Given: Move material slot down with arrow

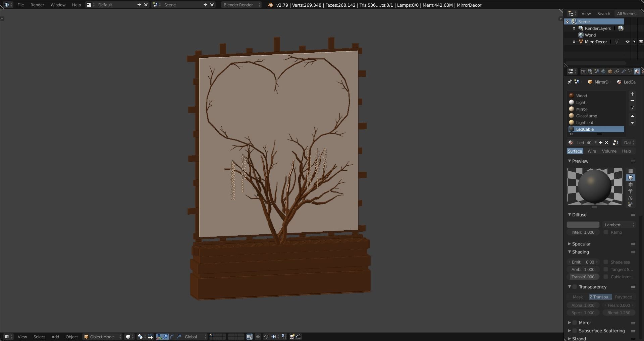Looking at the screenshot, I should [x=632, y=123].
